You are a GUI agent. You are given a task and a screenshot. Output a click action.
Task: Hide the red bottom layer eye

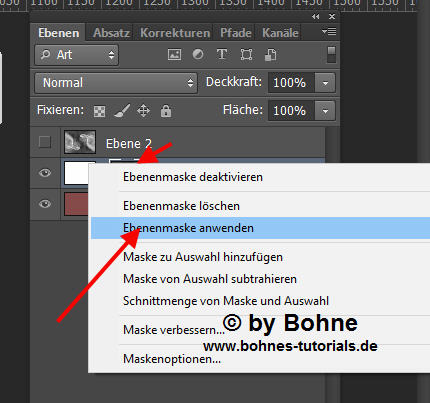tap(45, 204)
